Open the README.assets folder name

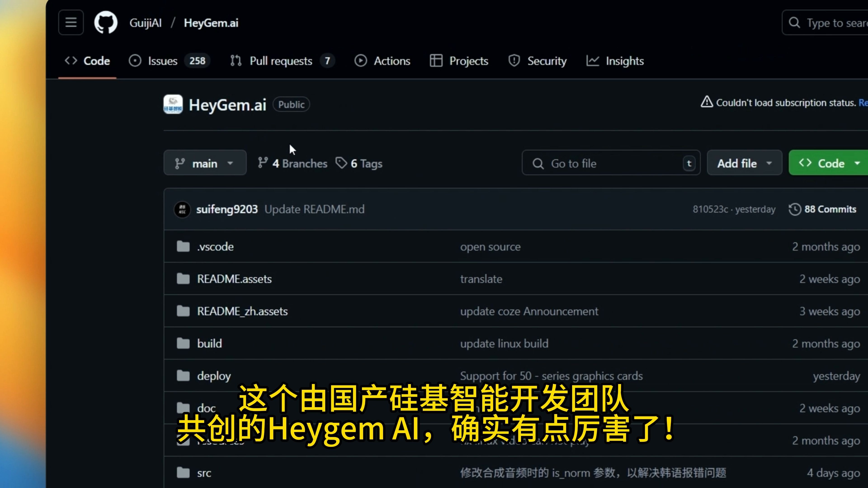pos(234,279)
